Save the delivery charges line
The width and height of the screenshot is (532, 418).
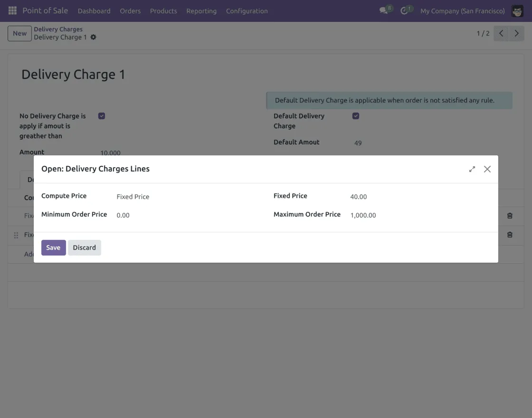(53, 247)
